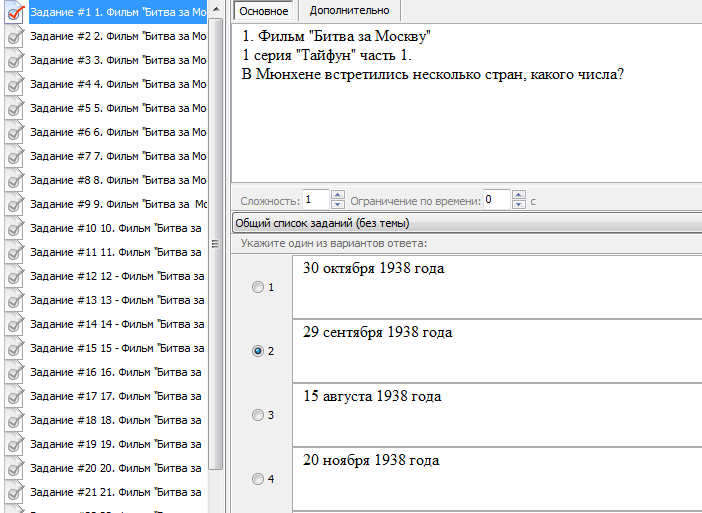The image size is (702, 513).
Task: Select Задание #18 in the task list
Action: [118, 420]
